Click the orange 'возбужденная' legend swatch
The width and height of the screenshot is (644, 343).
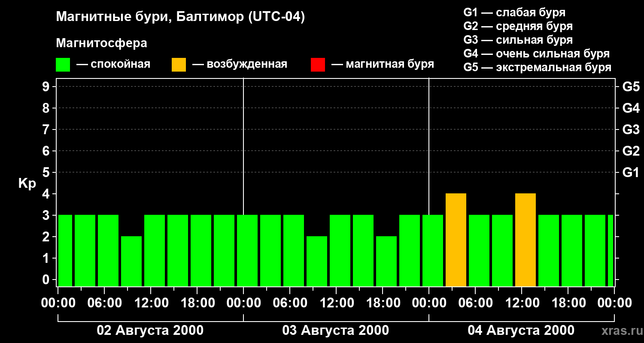point(179,65)
